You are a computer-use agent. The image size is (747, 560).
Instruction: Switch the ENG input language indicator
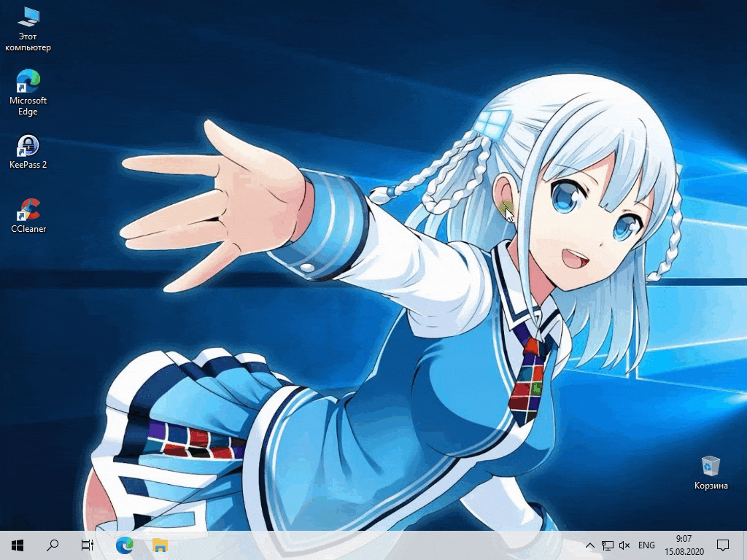pyautogui.click(x=646, y=545)
